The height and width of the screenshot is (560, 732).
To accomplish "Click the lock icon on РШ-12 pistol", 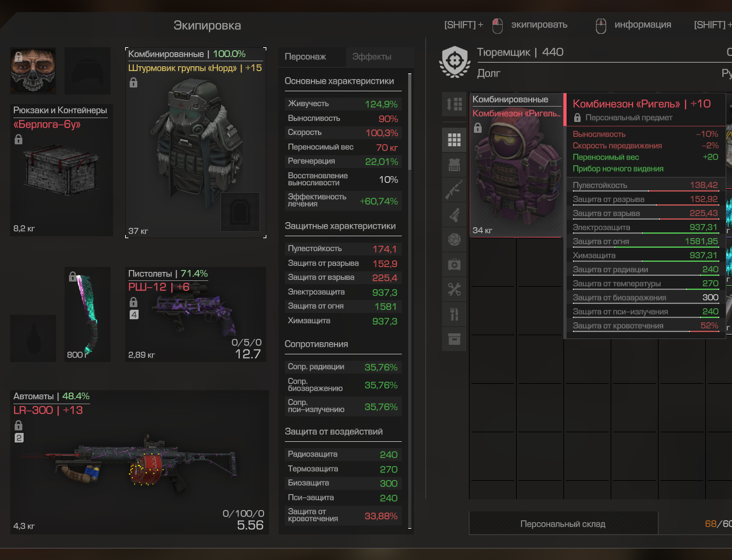I will [133, 302].
